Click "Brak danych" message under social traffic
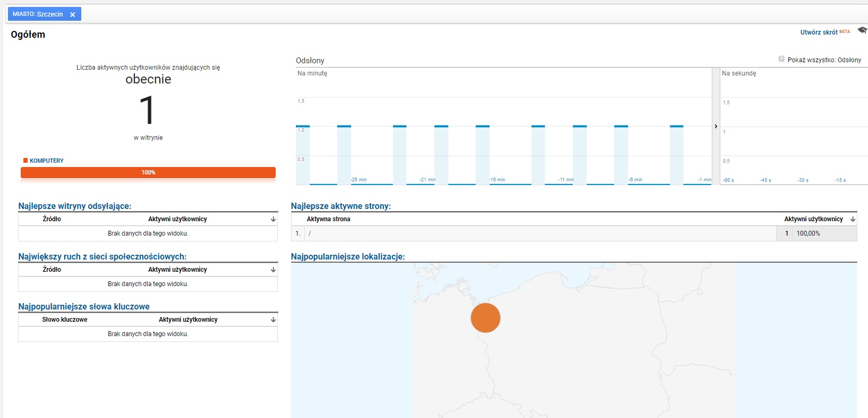Viewport: 868px width, 418px height. pos(148,284)
